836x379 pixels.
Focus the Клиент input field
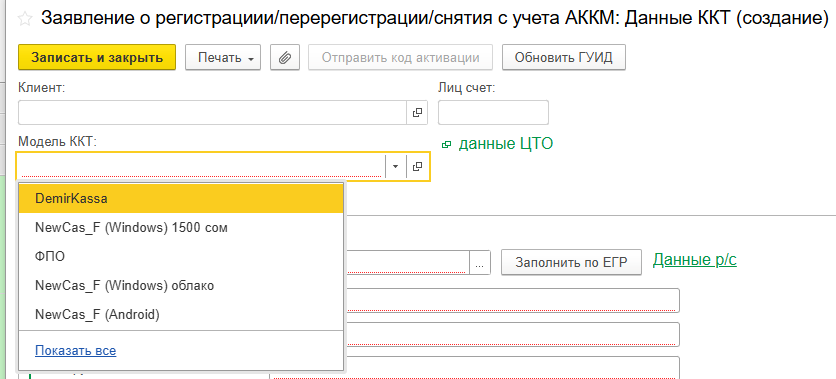click(213, 112)
